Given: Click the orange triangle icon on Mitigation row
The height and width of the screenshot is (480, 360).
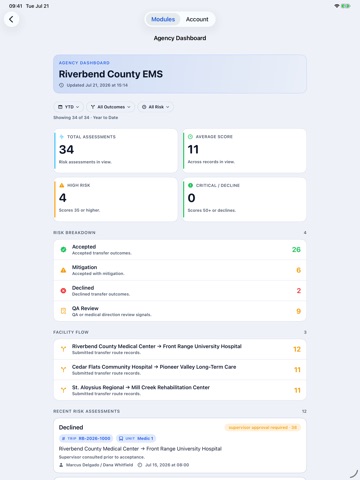Looking at the screenshot, I should [63, 270].
